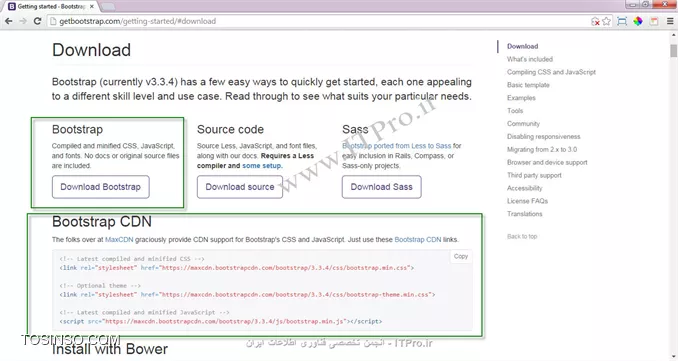Click the scrollbar up arrow

673,36
